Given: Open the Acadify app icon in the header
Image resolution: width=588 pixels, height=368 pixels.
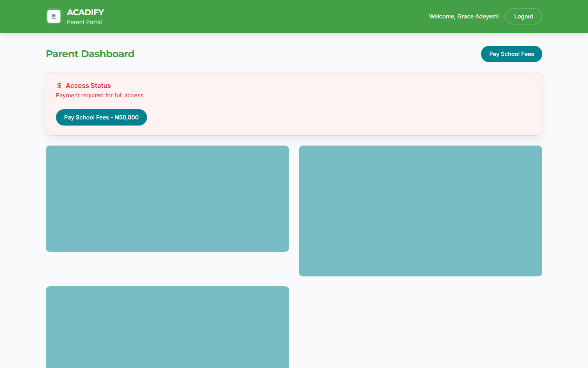Looking at the screenshot, I should click(53, 16).
